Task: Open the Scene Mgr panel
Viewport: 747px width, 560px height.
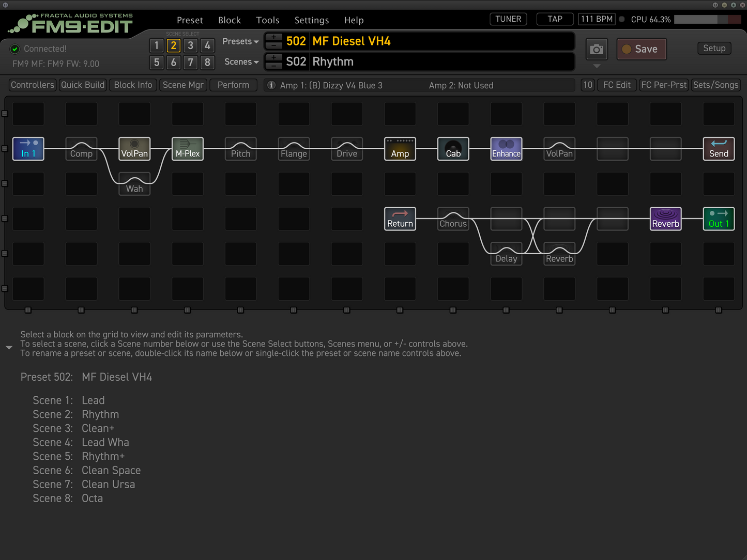Action: coord(183,85)
